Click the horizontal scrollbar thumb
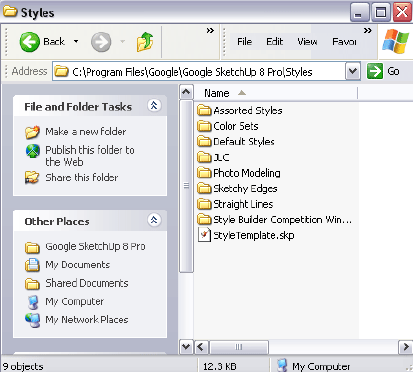The height and width of the screenshot is (372, 413). (x=239, y=347)
